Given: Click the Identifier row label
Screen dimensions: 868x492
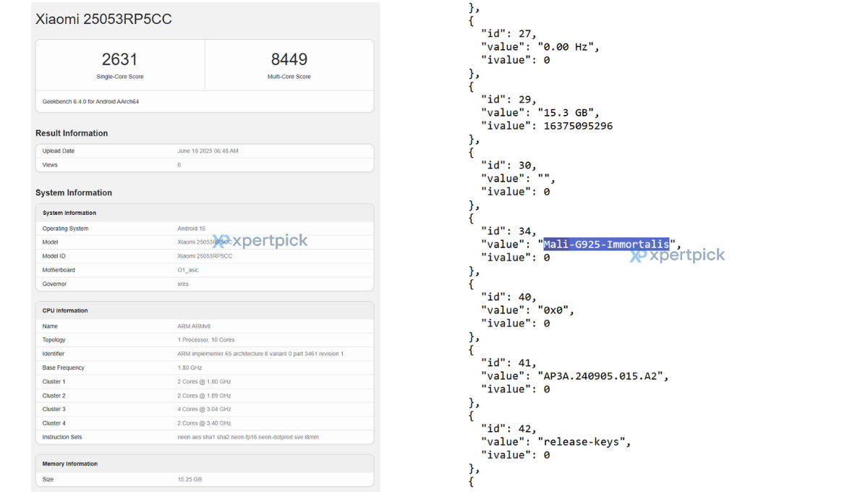Looking at the screenshot, I should pos(54,354).
